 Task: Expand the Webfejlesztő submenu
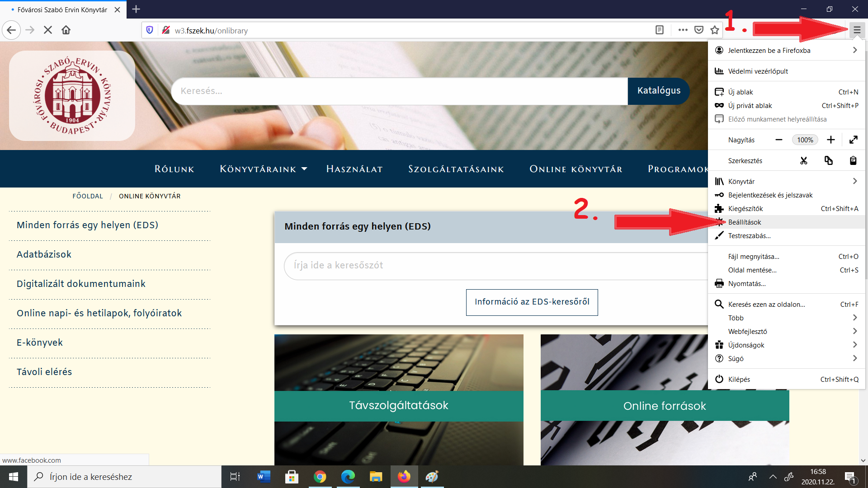click(787, 332)
